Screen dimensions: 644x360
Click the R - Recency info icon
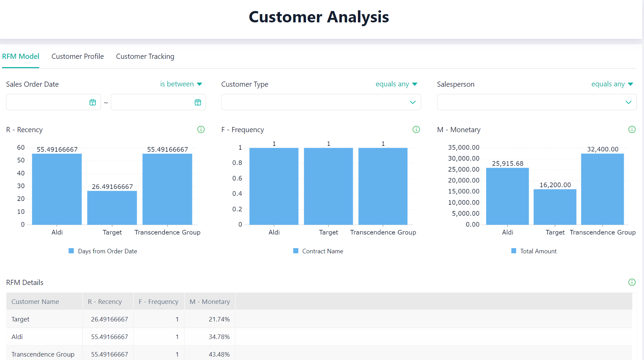pyautogui.click(x=201, y=129)
